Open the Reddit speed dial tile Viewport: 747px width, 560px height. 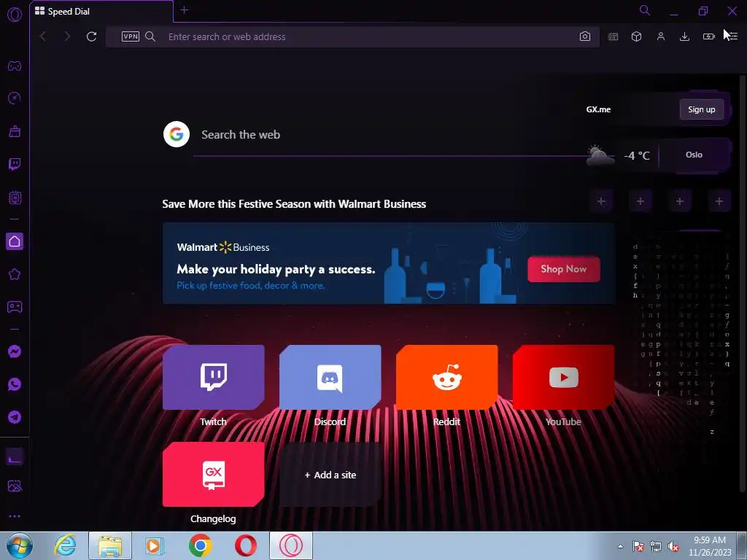point(447,377)
